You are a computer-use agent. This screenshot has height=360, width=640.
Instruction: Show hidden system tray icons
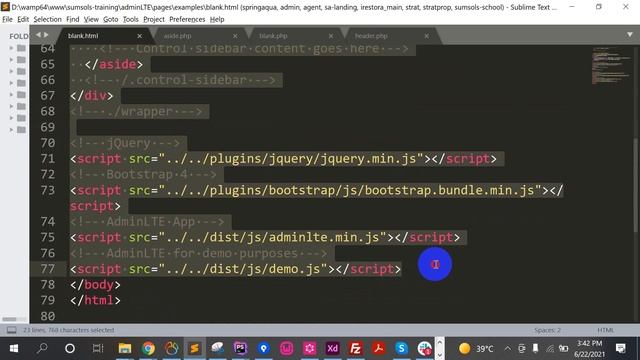pos(507,348)
